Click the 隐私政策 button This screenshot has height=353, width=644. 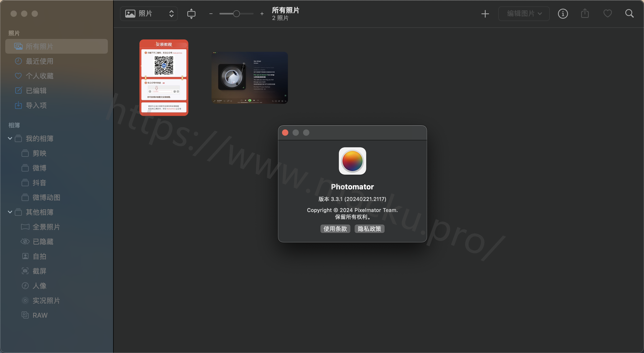click(369, 229)
